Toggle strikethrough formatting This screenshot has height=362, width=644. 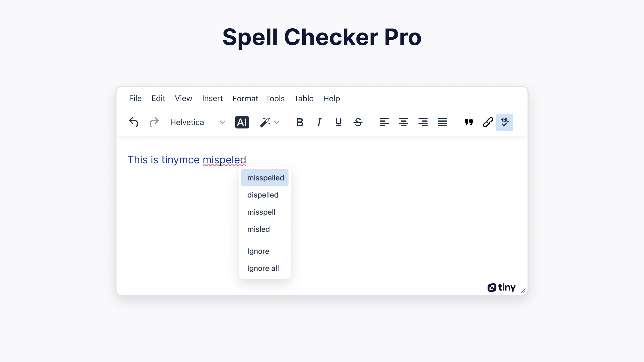tap(358, 122)
